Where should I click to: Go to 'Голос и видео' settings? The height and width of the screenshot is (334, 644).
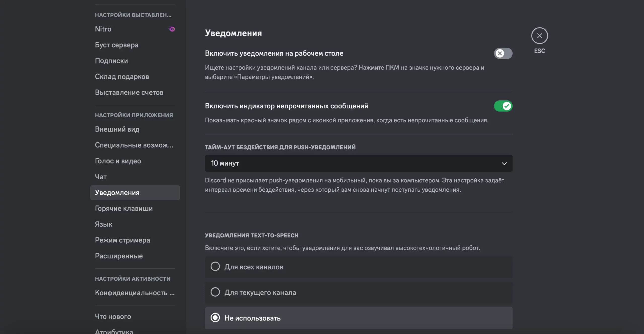[118, 161]
